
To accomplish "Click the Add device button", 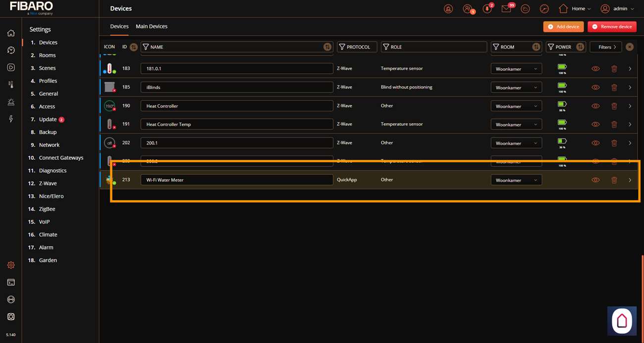I will point(563,27).
